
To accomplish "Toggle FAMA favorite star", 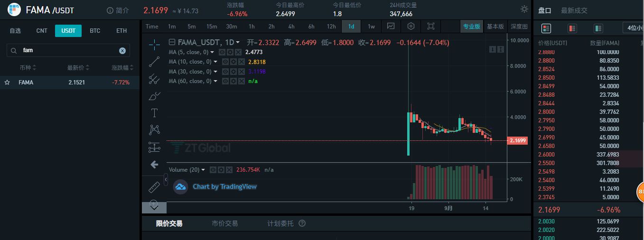I will click(7, 83).
